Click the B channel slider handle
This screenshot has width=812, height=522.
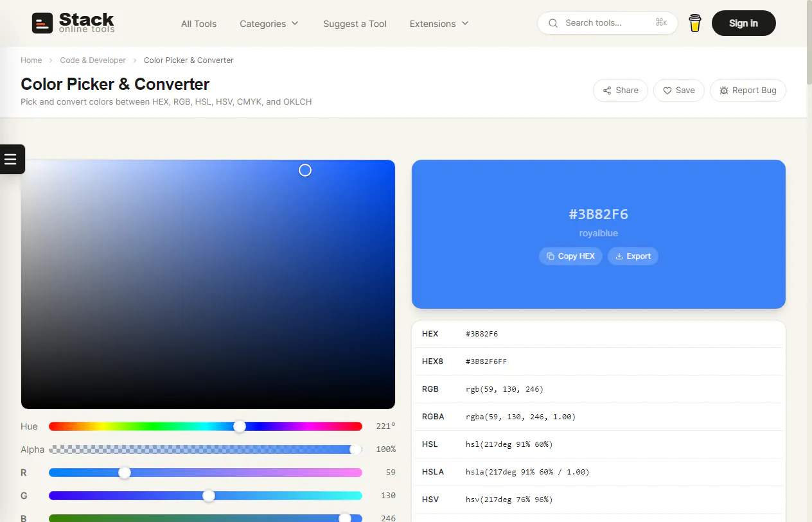pos(345,518)
